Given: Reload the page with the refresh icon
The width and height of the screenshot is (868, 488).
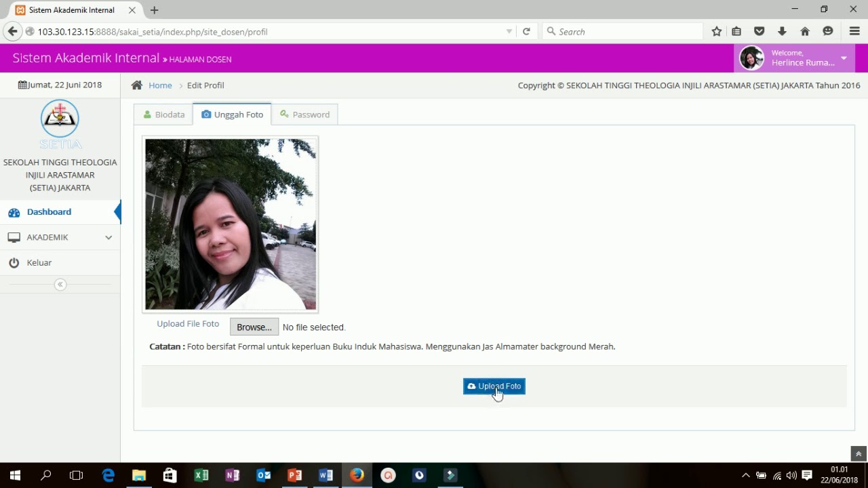Looking at the screenshot, I should pos(526,31).
